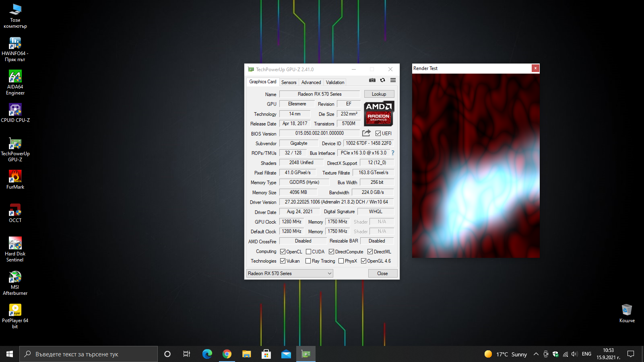Open Cortana circle on the taskbar
Image resolution: width=644 pixels, height=362 pixels.
point(167,354)
